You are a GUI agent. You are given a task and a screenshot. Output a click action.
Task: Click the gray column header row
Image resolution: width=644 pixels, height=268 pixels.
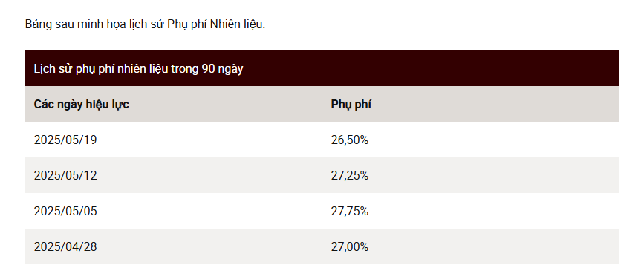coord(322,104)
